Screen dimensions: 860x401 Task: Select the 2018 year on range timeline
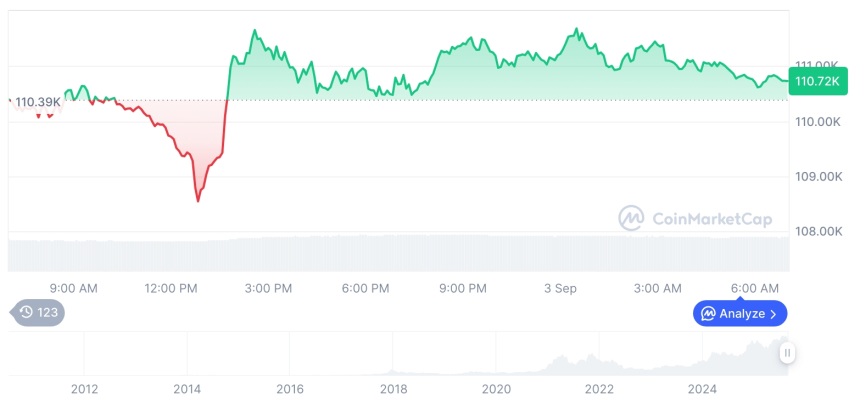(393, 388)
